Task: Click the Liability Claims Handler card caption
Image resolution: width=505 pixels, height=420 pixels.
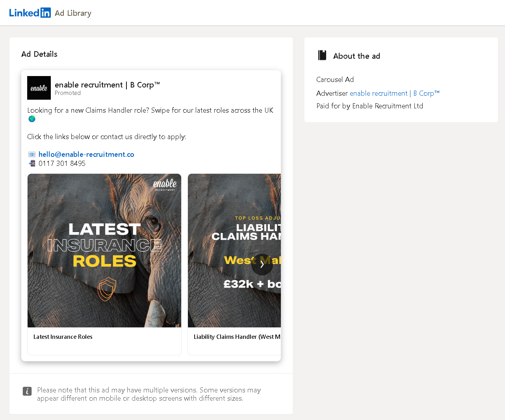Action: [x=237, y=337]
